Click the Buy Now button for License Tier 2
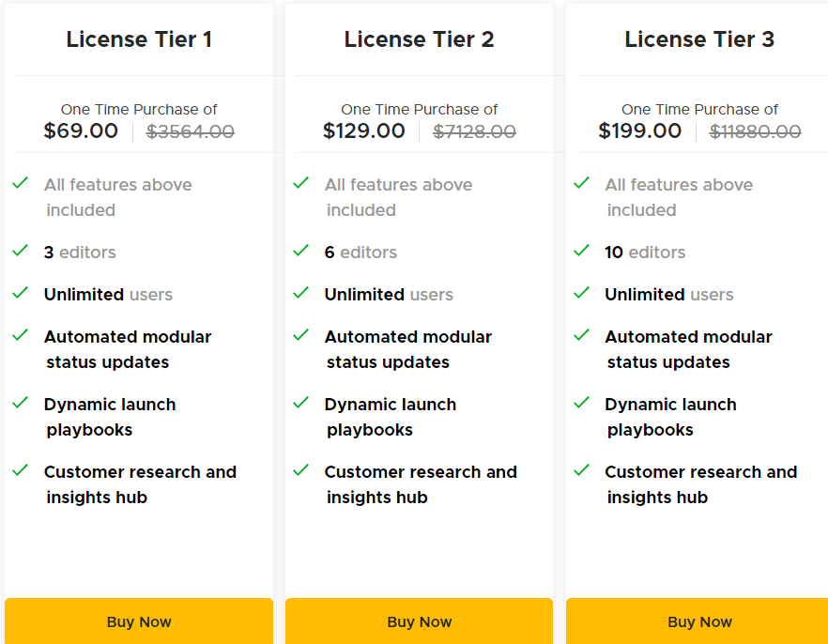The width and height of the screenshot is (828, 644). (419, 621)
